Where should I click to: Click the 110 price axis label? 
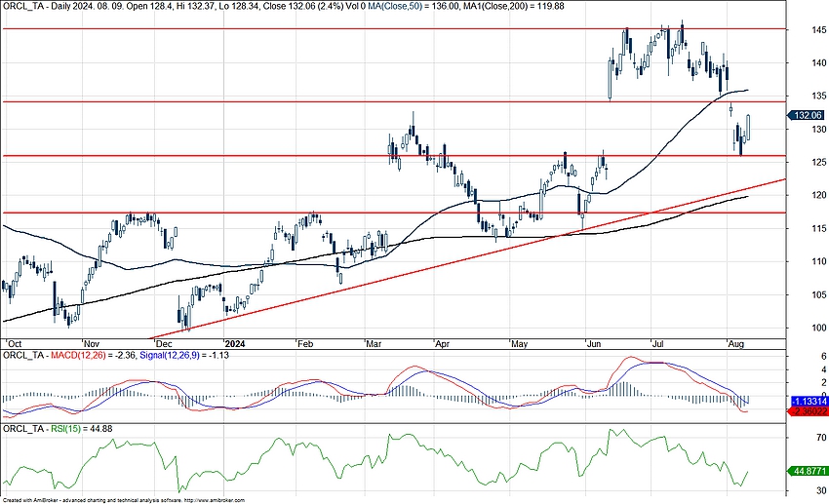pyautogui.click(x=819, y=261)
